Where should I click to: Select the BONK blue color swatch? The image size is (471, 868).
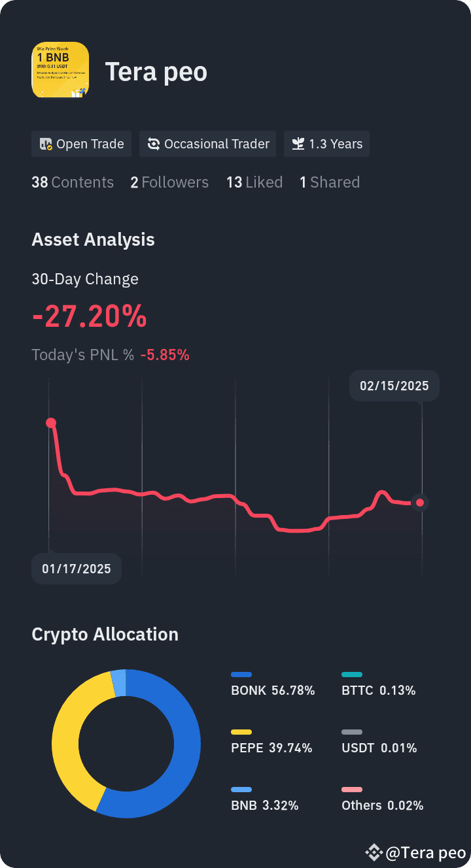click(241, 675)
